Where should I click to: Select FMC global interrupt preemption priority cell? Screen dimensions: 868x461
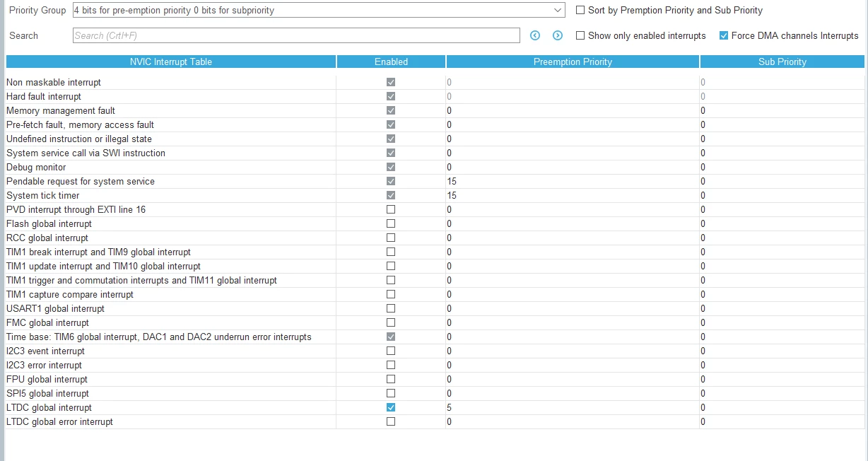point(573,322)
